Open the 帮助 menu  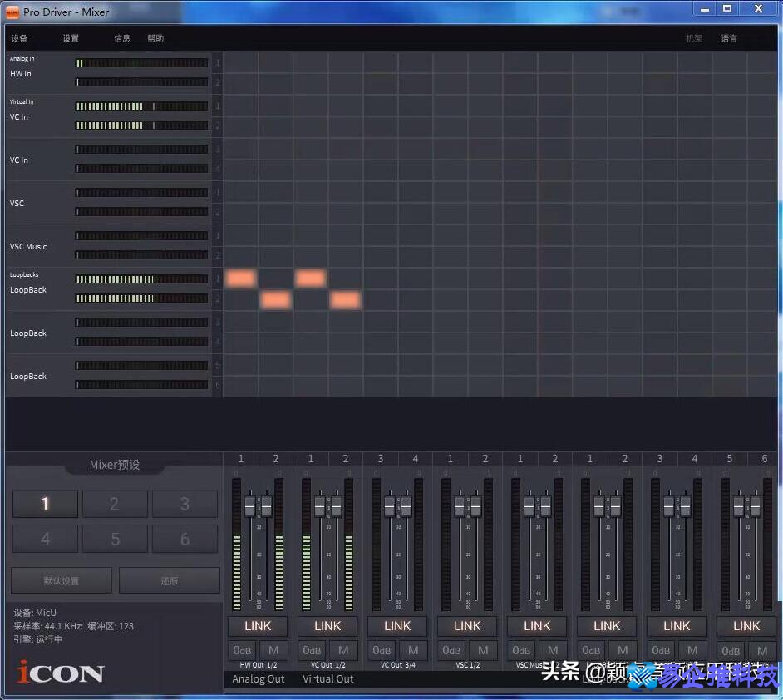pos(155,38)
